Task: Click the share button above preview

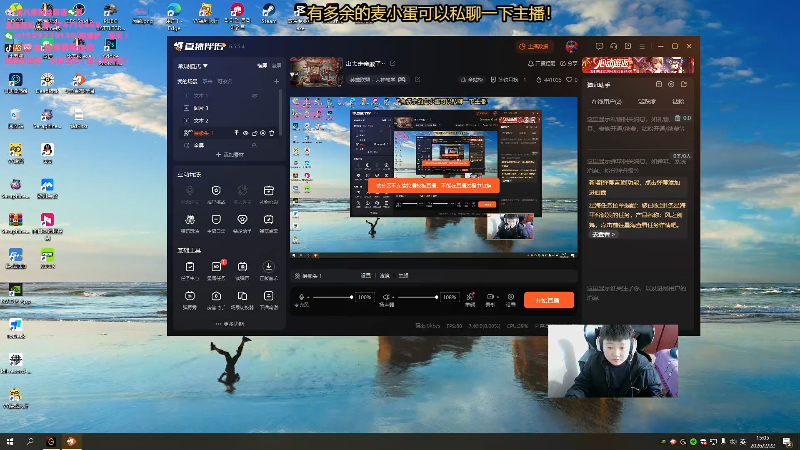Action: point(568,64)
